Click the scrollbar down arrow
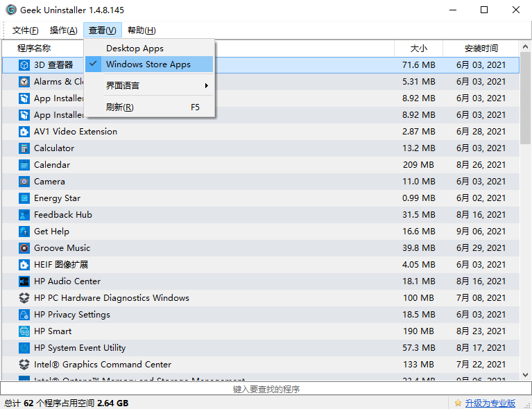This screenshot has height=409, width=532. click(525, 375)
